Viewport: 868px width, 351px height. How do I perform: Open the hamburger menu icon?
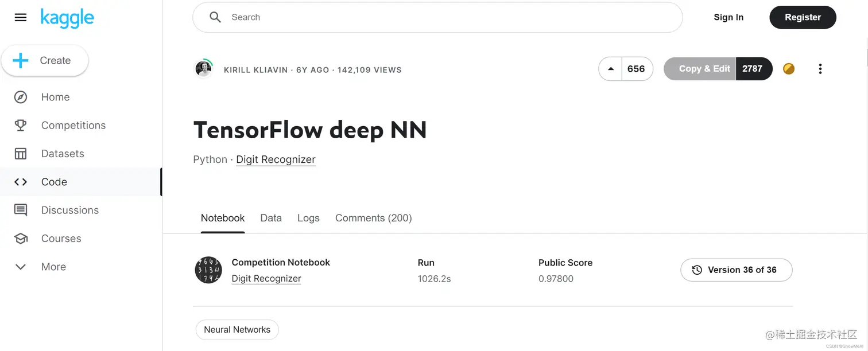pos(21,17)
